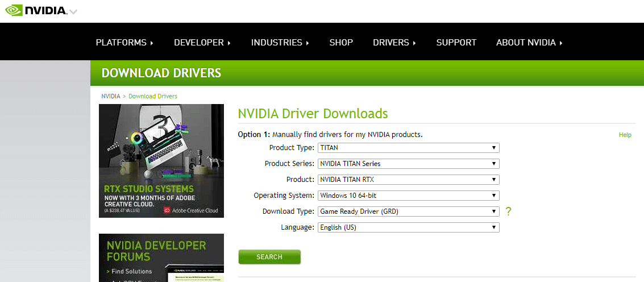Expand the Language dropdown
644x282 pixels.
pyautogui.click(x=409, y=227)
